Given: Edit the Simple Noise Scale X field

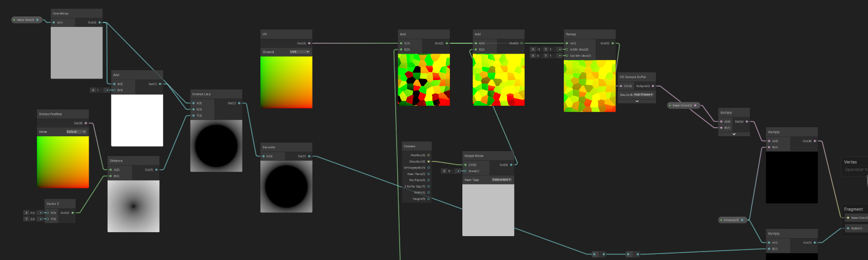Looking at the screenshot, I should click(x=451, y=171).
